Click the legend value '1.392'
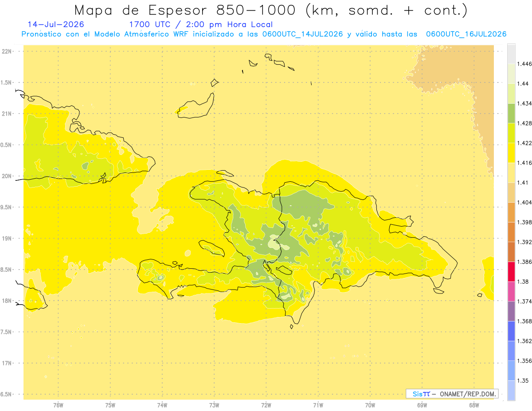This screenshot has width=532, height=411. pos(525,242)
